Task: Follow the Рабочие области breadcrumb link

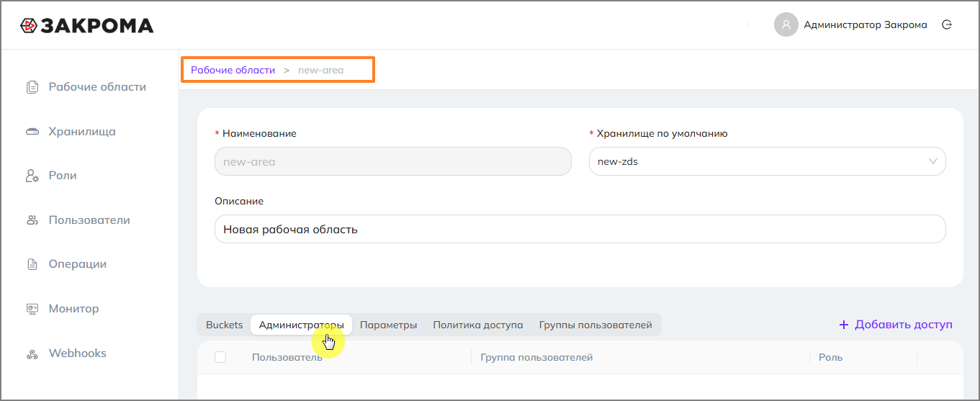Action: [x=233, y=70]
